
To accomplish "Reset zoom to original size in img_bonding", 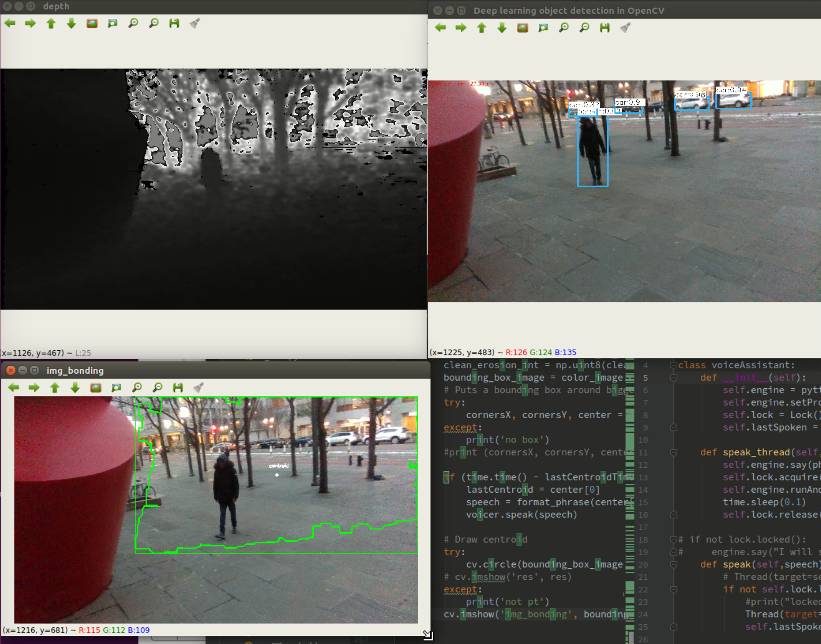I will point(96,388).
